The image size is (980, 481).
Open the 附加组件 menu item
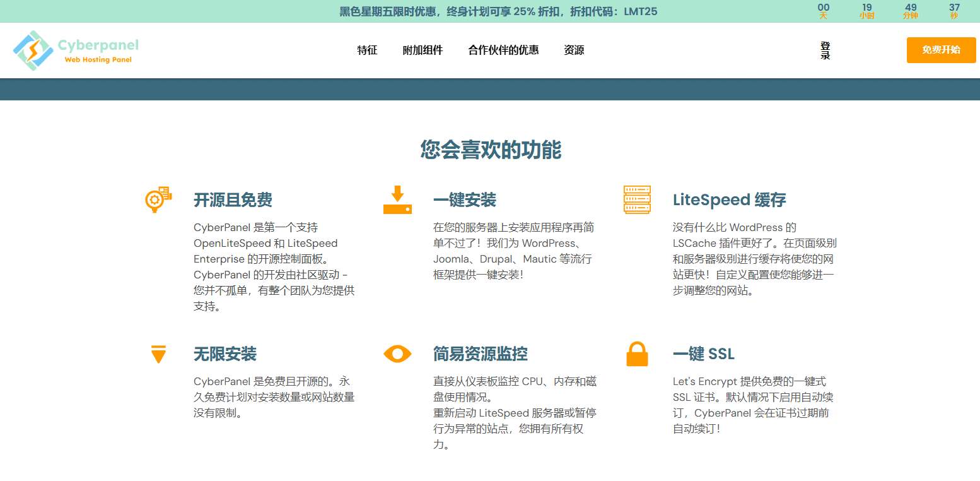point(422,50)
